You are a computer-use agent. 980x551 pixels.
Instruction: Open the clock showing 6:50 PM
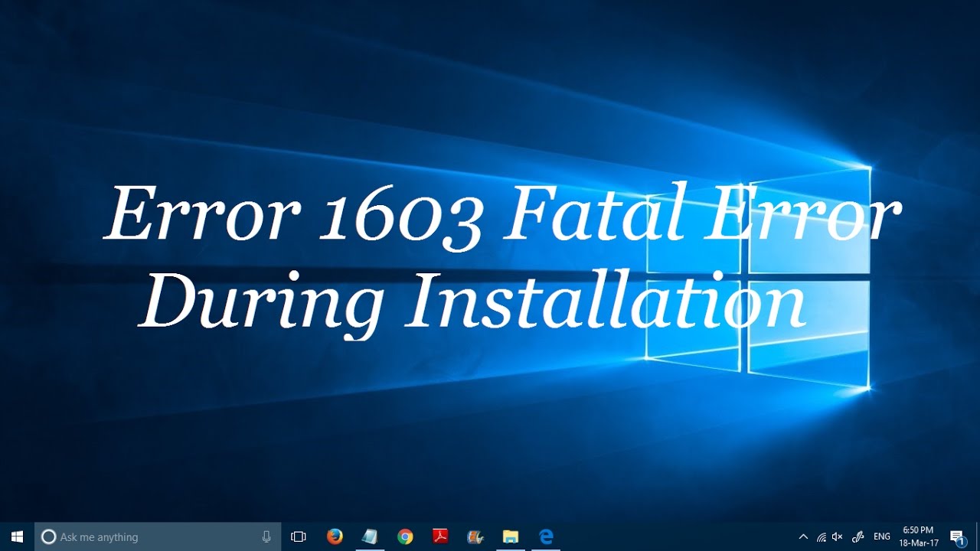(918, 536)
